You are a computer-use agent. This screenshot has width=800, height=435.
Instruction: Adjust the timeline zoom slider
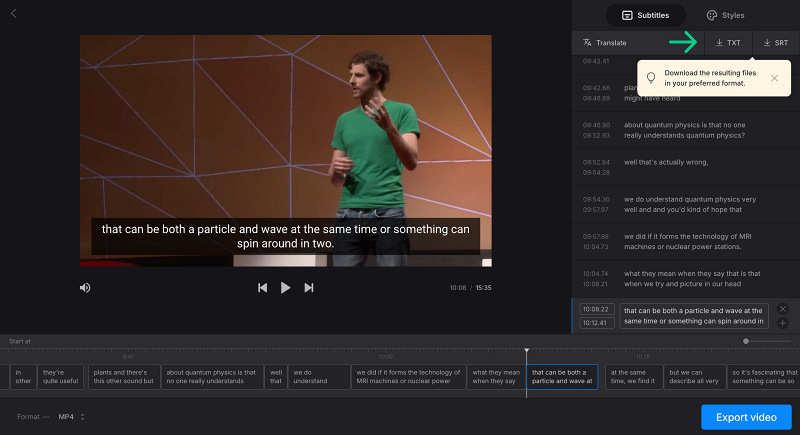coord(746,341)
